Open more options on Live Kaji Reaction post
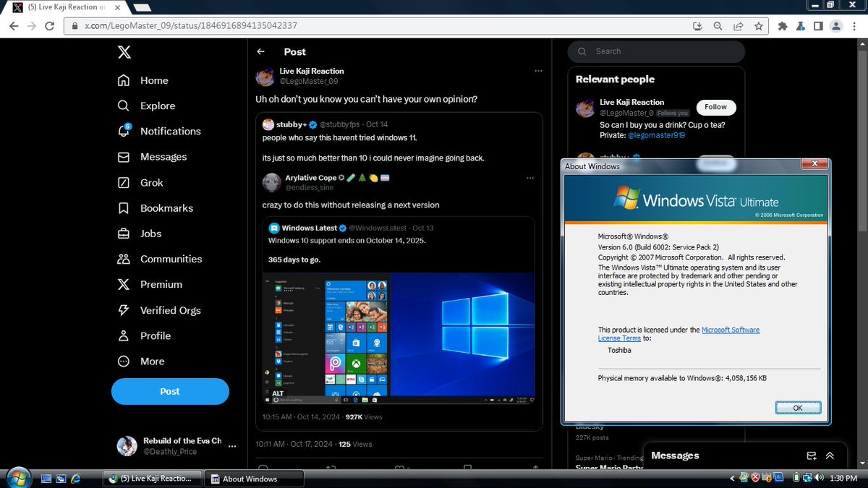This screenshot has width=868, height=488. click(537, 71)
